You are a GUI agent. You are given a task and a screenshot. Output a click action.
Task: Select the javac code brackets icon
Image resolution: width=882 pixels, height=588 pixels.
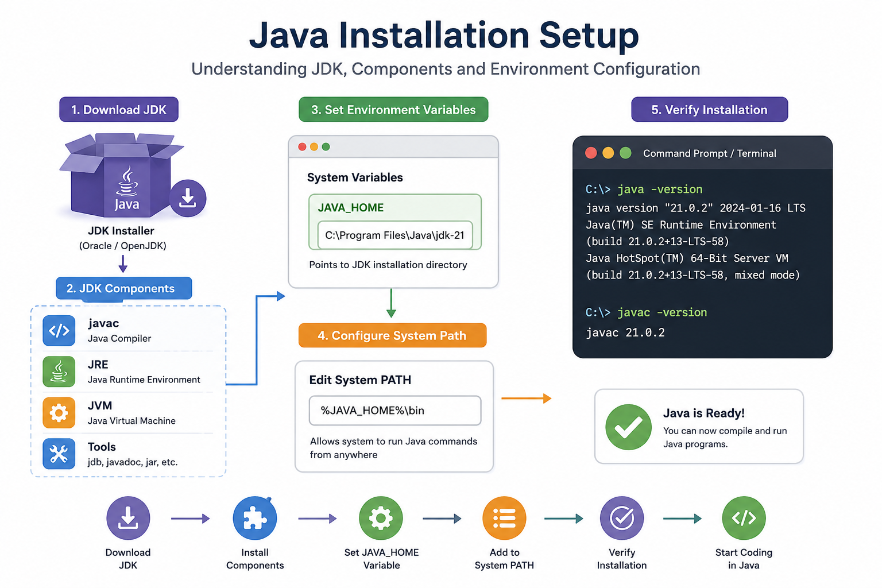[x=59, y=330]
